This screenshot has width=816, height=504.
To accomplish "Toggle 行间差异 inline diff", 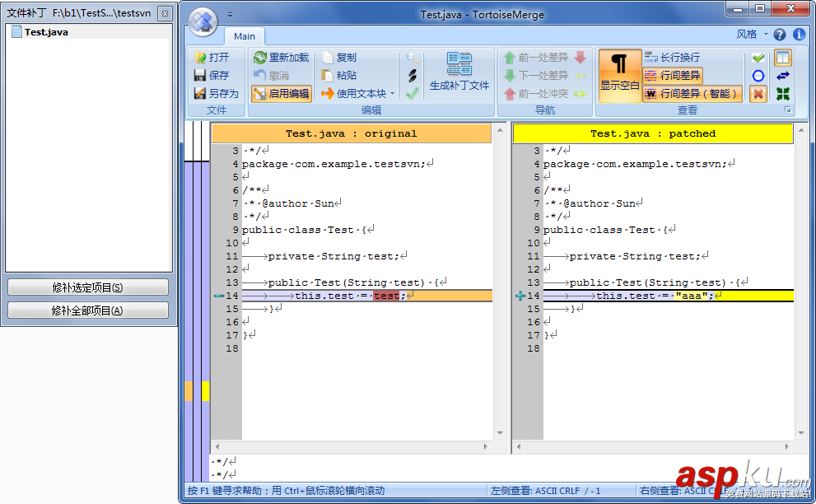I will point(673,76).
